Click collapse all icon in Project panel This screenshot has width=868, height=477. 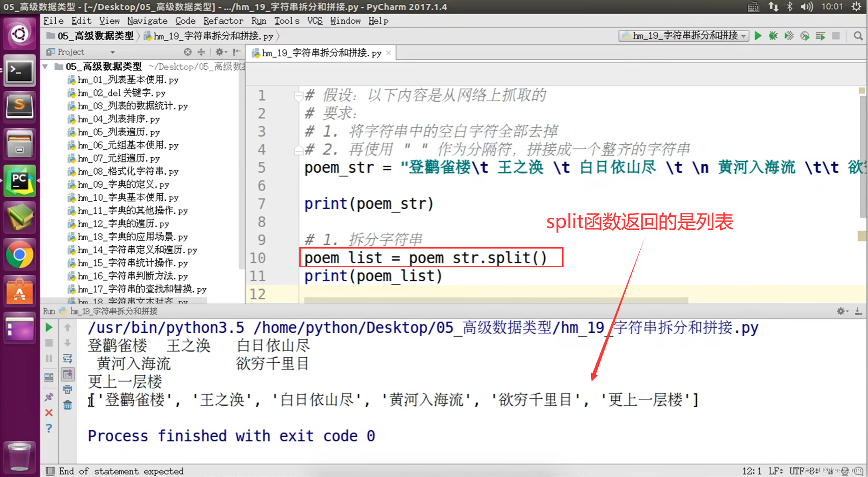[x=201, y=52]
